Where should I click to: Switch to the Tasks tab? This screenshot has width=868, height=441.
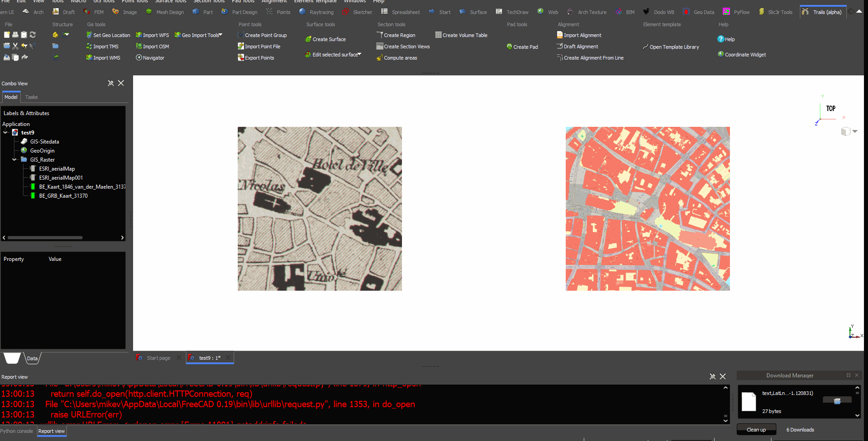32,97
